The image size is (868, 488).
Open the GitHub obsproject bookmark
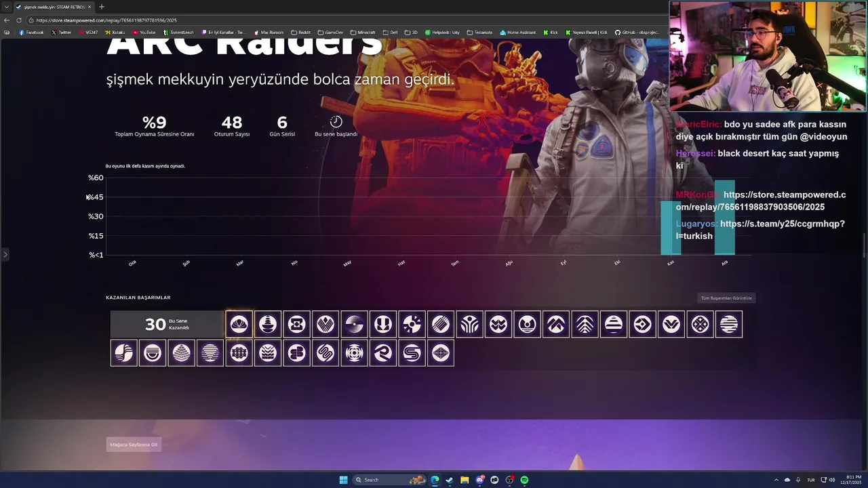pos(637,33)
